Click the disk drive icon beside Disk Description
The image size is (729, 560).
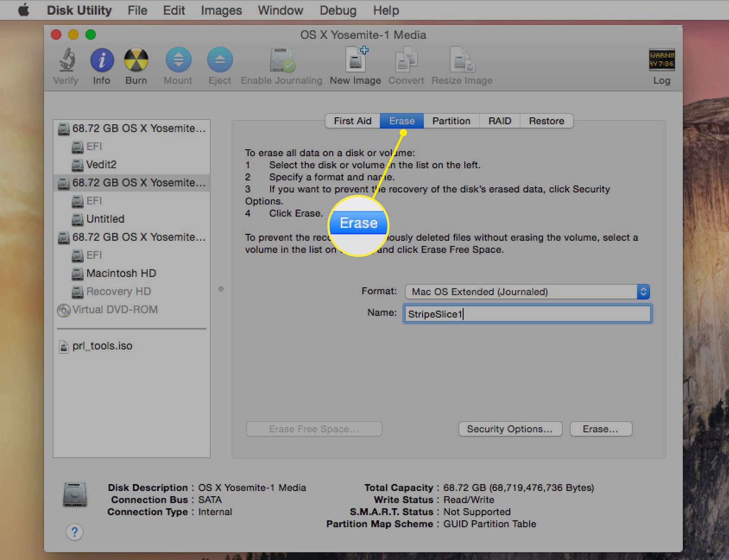click(x=75, y=494)
